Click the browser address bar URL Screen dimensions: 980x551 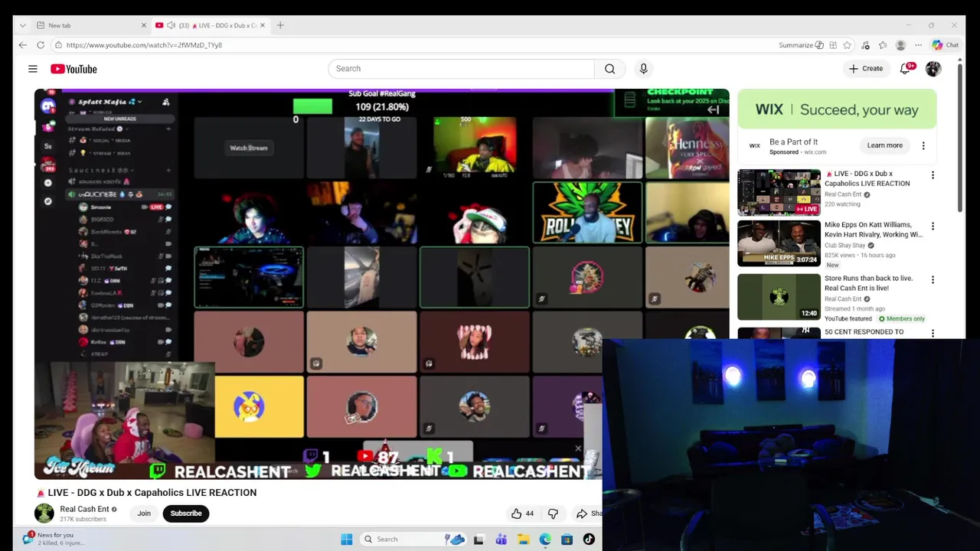pos(144,45)
